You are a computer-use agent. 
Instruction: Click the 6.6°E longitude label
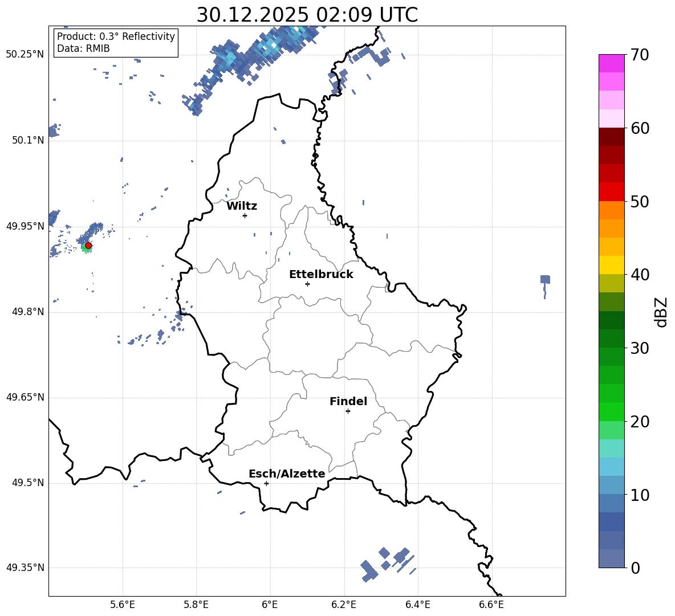point(491,605)
